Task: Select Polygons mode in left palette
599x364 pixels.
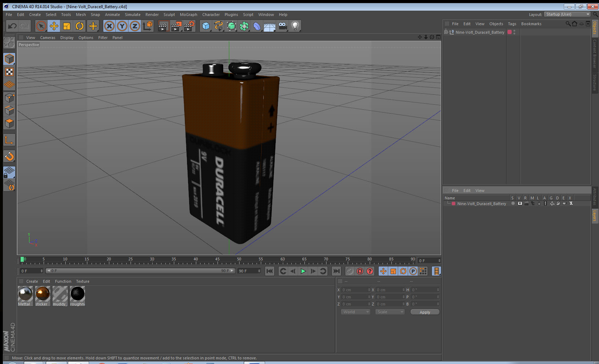Action: pos(9,123)
